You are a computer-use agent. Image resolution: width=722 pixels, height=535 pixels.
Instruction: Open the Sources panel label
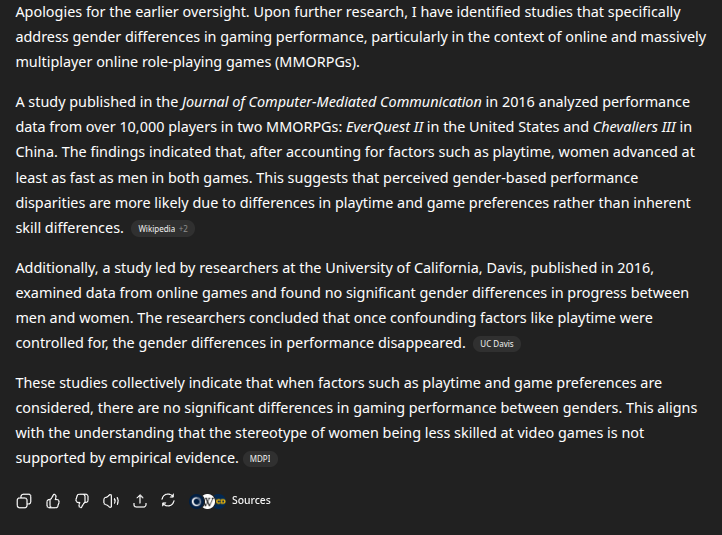point(251,500)
